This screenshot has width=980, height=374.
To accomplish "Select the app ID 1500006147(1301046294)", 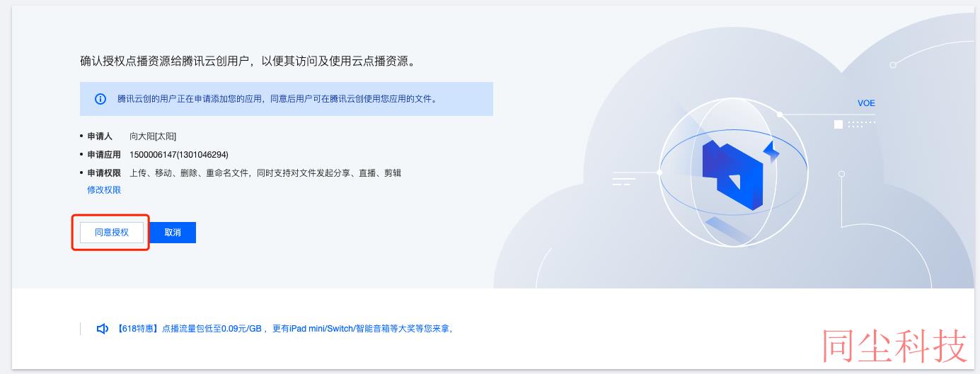I will [x=179, y=155].
